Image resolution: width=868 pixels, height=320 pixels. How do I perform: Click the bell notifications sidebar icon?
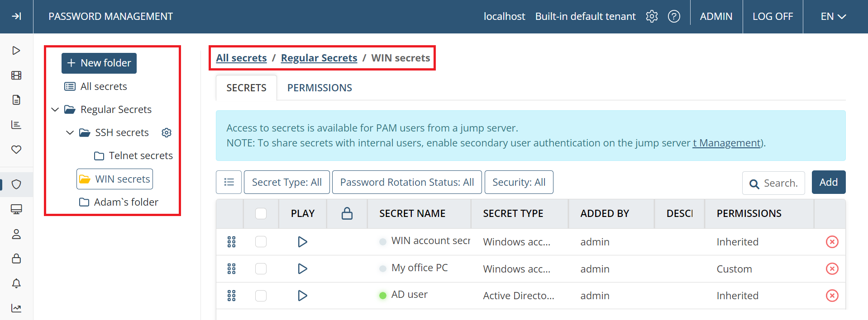click(x=16, y=283)
